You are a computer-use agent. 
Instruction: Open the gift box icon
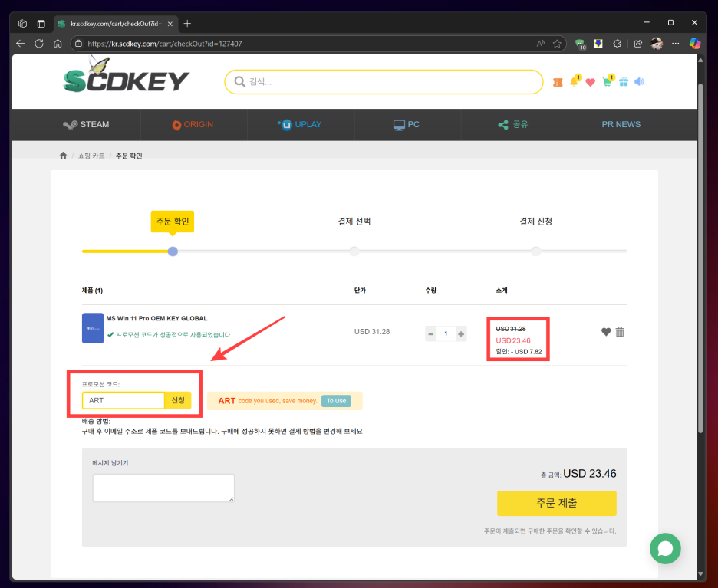point(623,82)
